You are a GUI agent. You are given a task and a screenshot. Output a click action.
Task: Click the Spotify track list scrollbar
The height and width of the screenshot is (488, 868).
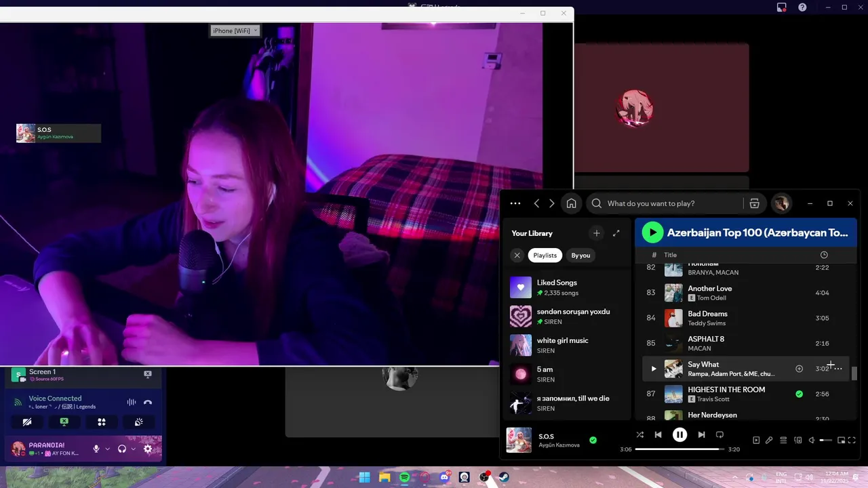(854, 373)
